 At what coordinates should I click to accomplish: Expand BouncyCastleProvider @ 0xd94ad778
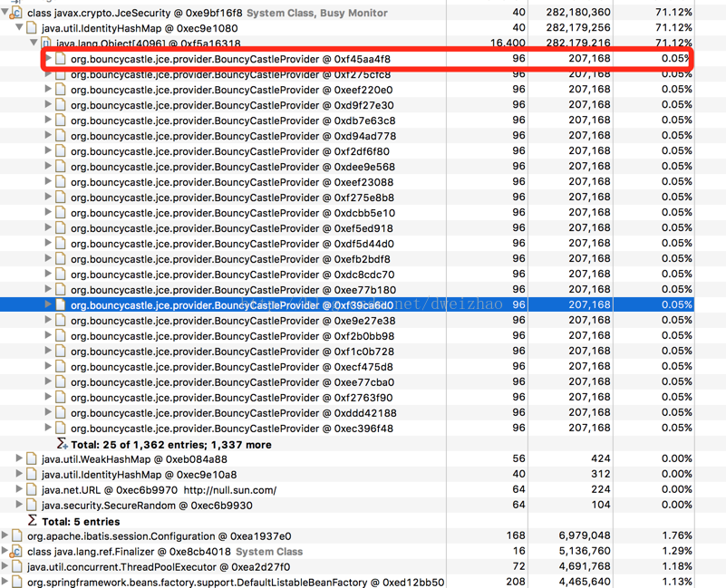click(x=48, y=135)
